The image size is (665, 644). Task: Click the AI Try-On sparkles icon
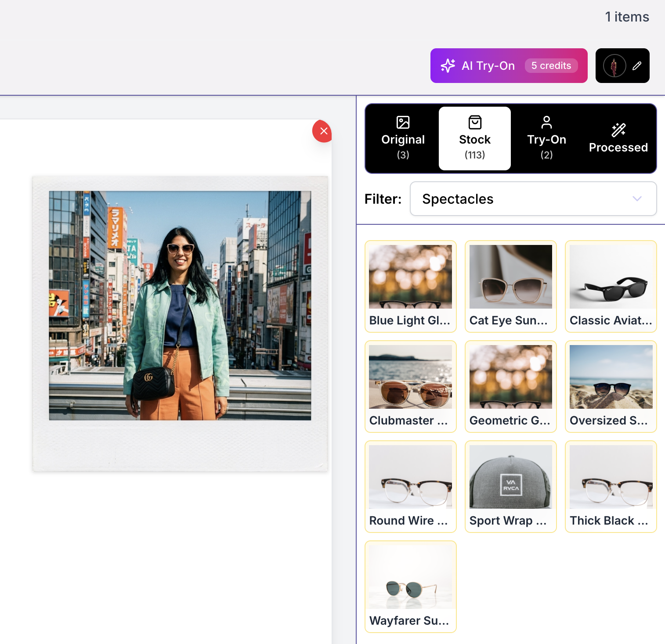point(448,65)
